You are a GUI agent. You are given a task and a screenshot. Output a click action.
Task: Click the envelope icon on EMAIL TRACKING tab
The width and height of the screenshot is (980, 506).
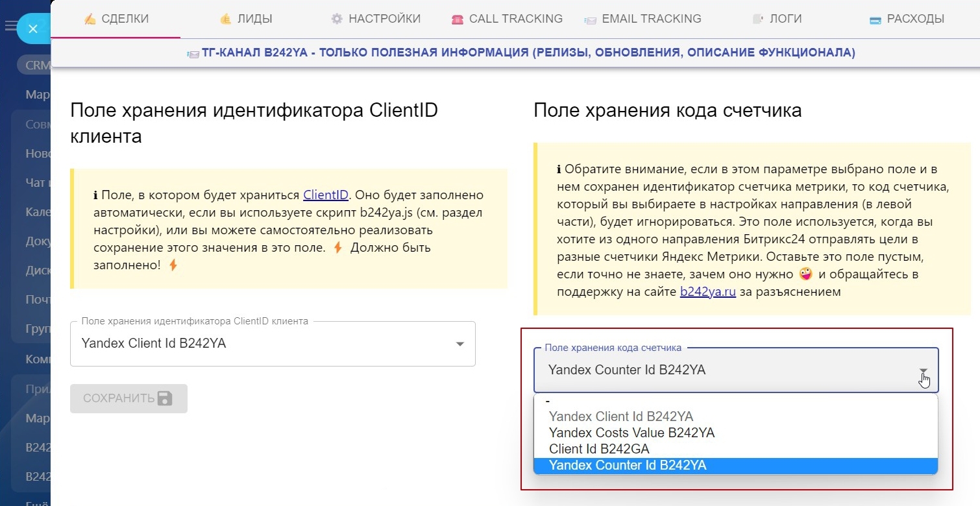point(590,20)
